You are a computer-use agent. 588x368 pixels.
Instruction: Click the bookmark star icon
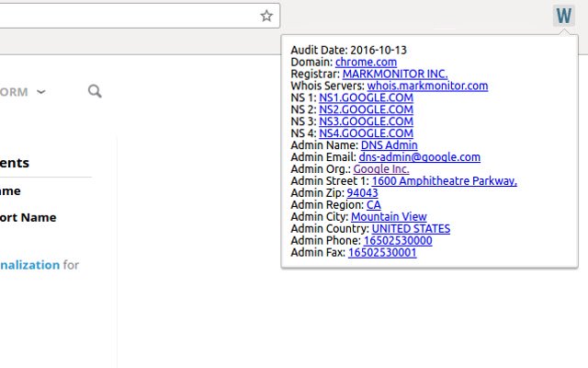pos(266,16)
